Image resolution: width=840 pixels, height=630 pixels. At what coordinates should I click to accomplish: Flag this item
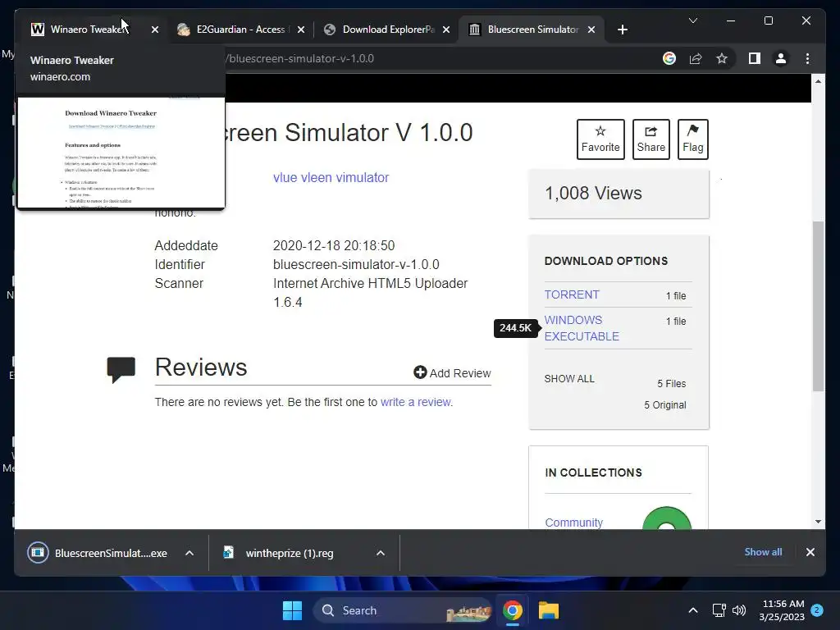click(x=692, y=139)
